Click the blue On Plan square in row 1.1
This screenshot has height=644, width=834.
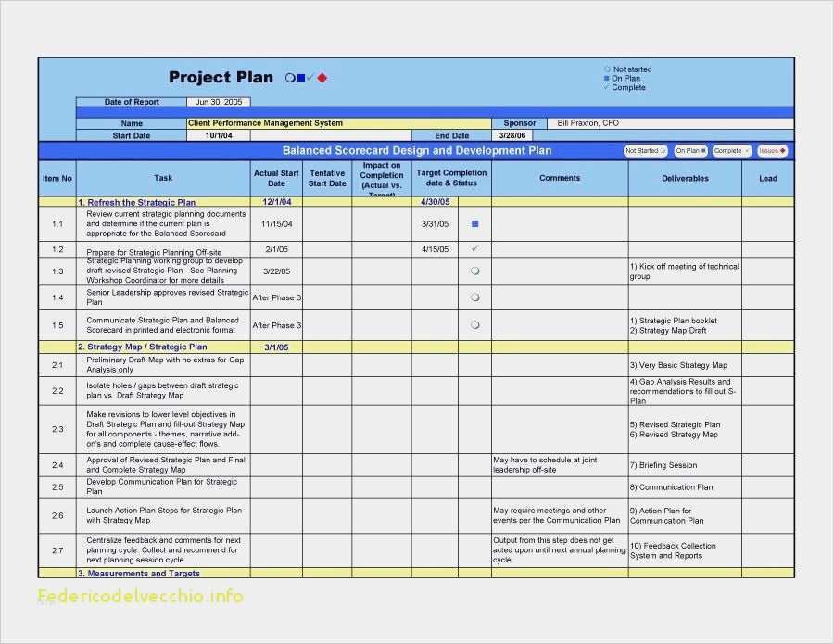pyautogui.click(x=475, y=224)
